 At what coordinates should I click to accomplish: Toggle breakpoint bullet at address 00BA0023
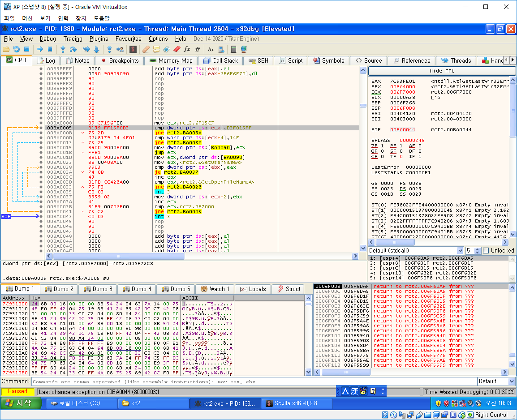pos(41,163)
